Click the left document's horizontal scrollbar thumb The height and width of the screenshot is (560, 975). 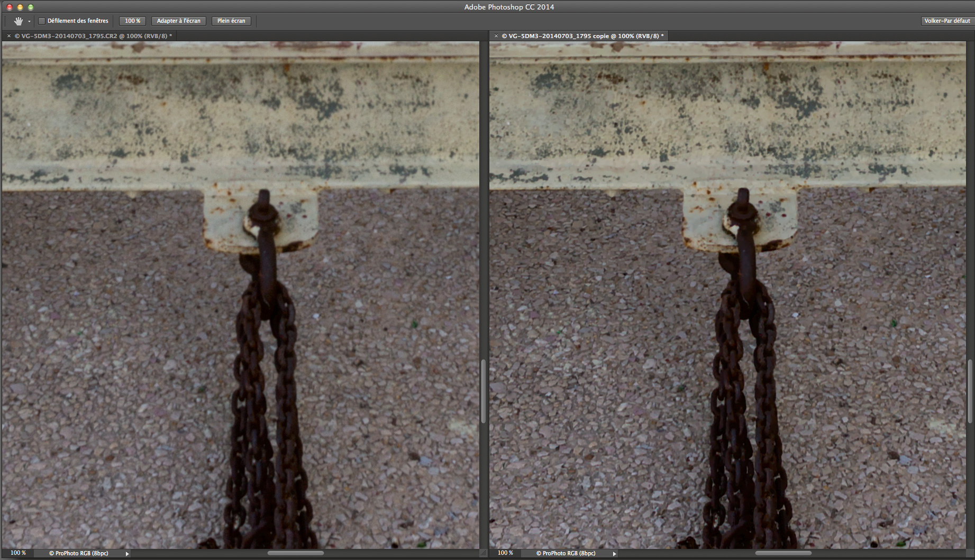pos(296,553)
